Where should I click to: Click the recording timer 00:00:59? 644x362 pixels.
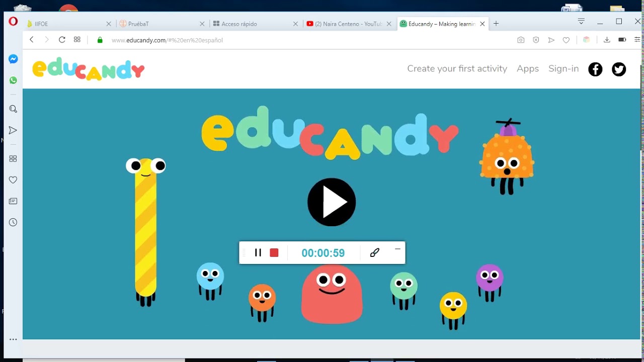(x=323, y=253)
